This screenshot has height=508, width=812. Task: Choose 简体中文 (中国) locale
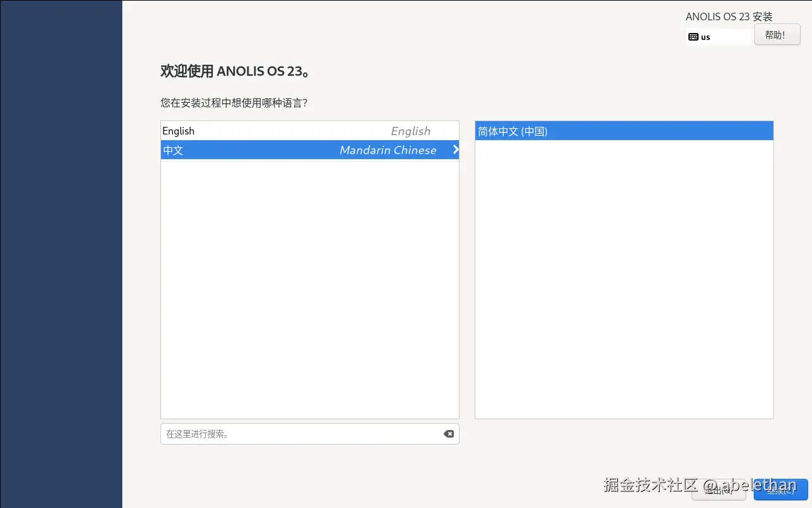[x=624, y=131]
